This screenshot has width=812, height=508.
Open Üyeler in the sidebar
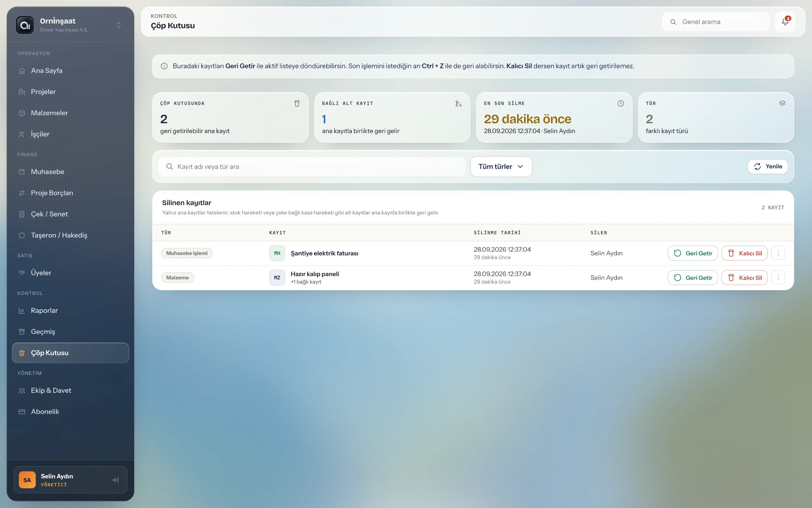70,273
